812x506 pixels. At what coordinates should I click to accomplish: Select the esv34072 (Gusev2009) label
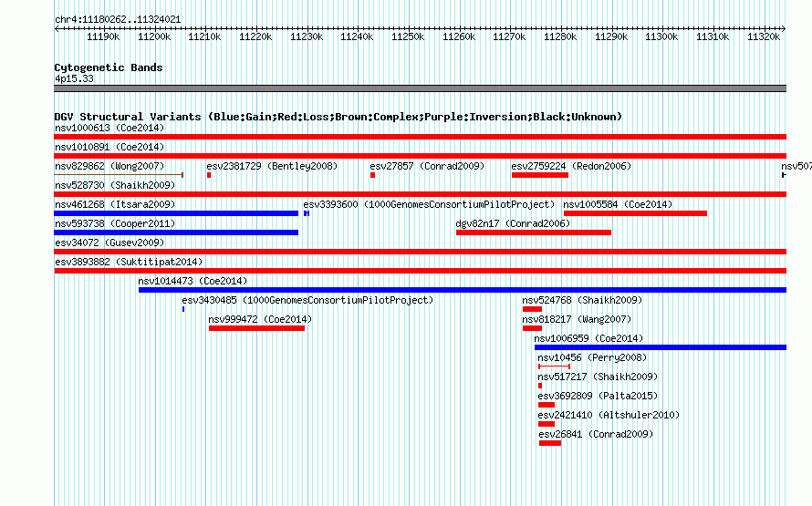click(109, 243)
